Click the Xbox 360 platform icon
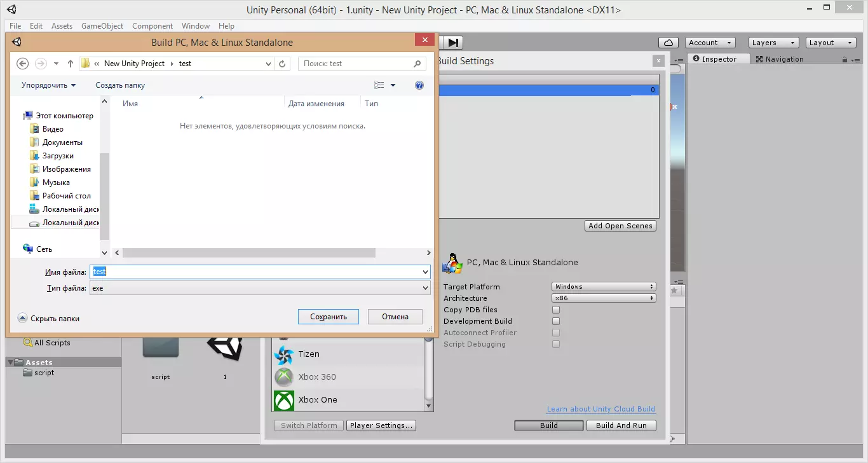The height and width of the screenshot is (463, 868). [x=284, y=377]
